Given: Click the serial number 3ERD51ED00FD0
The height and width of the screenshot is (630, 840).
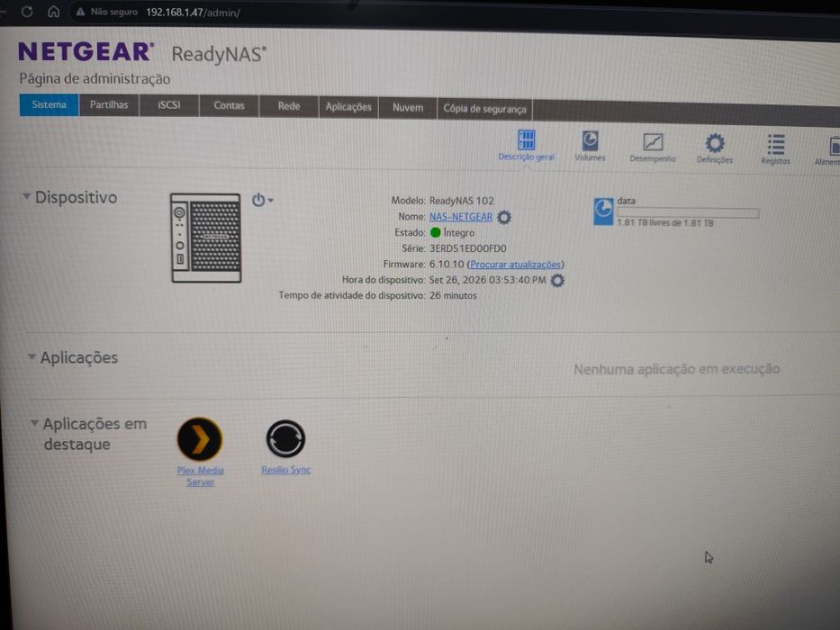Looking at the screenshot, I should click(467, 248).
